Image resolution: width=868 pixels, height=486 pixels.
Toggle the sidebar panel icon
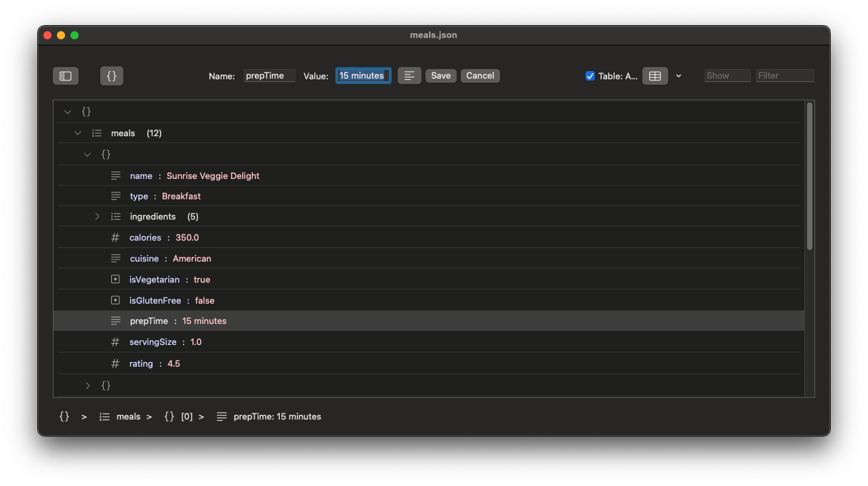[66, 75]
